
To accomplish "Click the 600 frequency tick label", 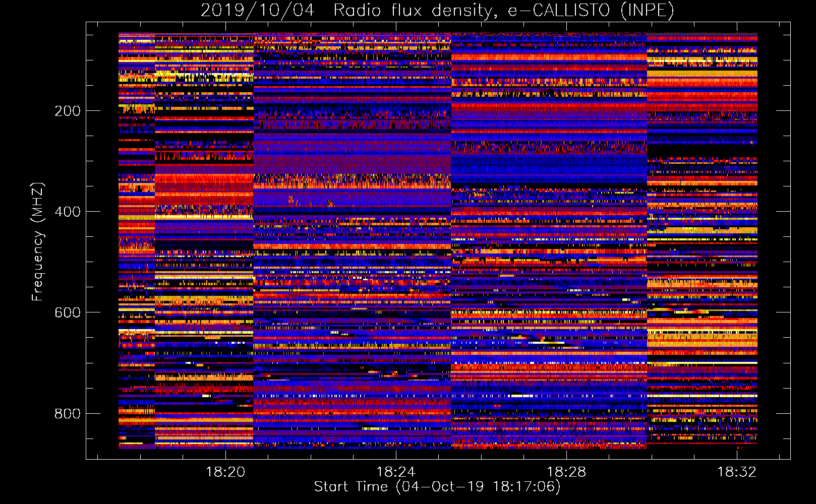I will (x=68, y=312).
